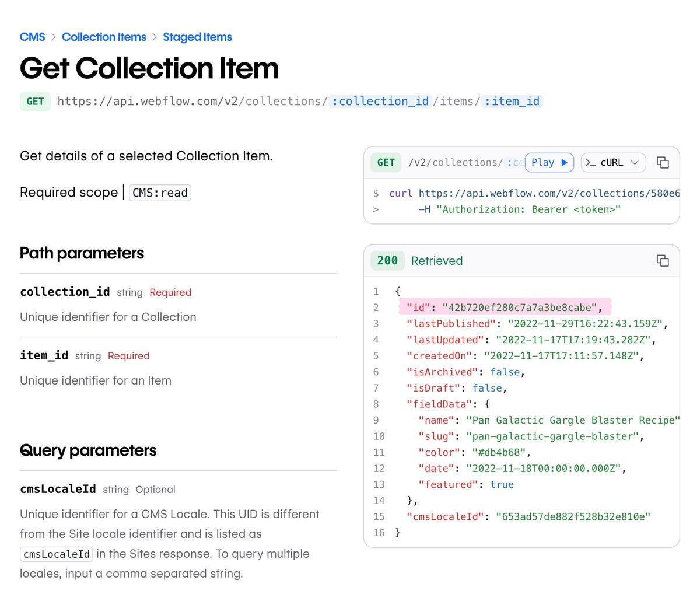
Task: Open the Staged Items breadcrumb
Action: tap(197, 37)
